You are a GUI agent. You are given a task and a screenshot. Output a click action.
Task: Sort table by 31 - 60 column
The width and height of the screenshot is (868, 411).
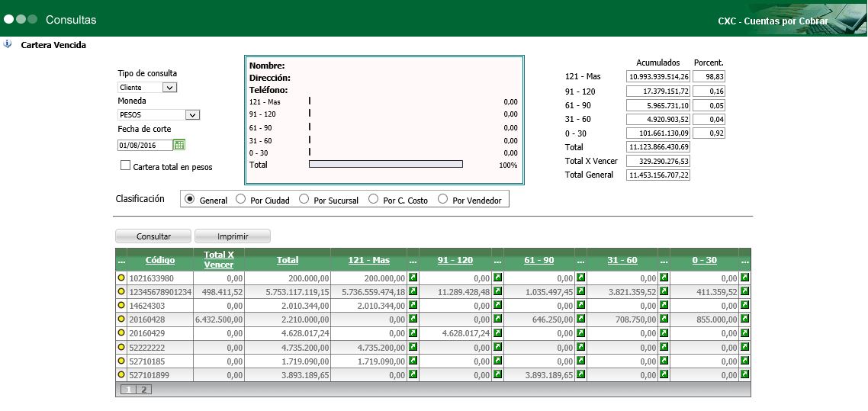(622, 260)
